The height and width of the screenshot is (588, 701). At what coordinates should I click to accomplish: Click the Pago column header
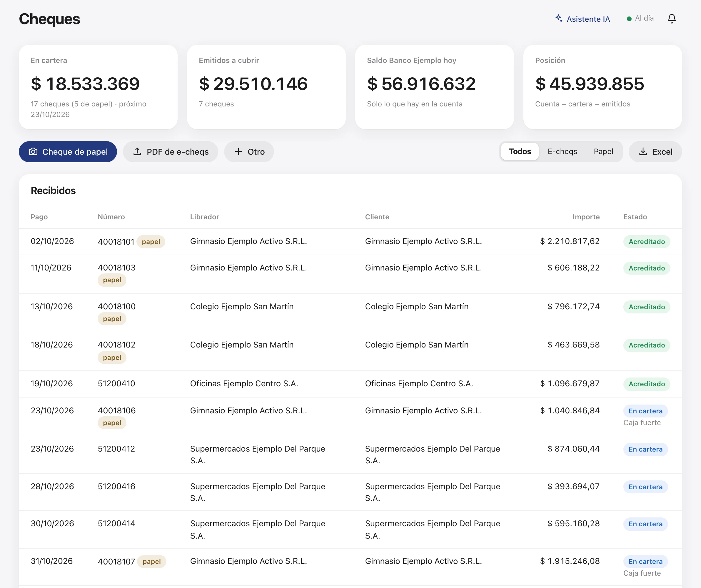coord(39,217)
